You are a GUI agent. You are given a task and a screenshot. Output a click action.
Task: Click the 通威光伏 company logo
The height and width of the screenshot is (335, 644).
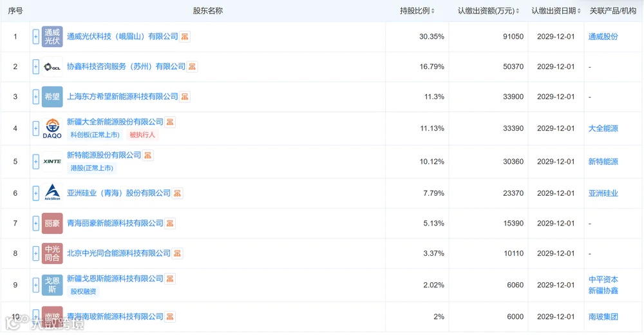click(x=52, y=37)
